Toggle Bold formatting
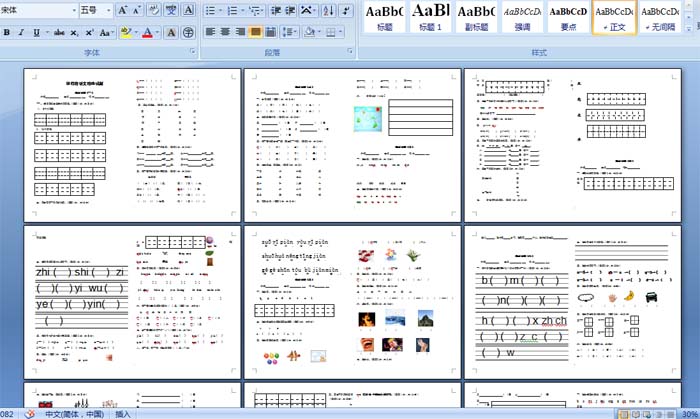Image resolution: width=700 pixels, height=419 pixels. point(7,33)
